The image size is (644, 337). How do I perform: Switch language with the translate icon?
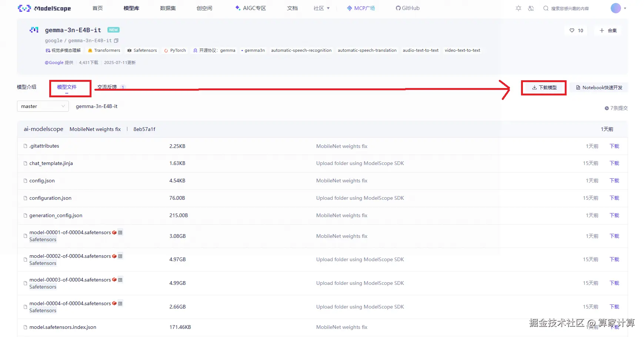click(531, 8)
